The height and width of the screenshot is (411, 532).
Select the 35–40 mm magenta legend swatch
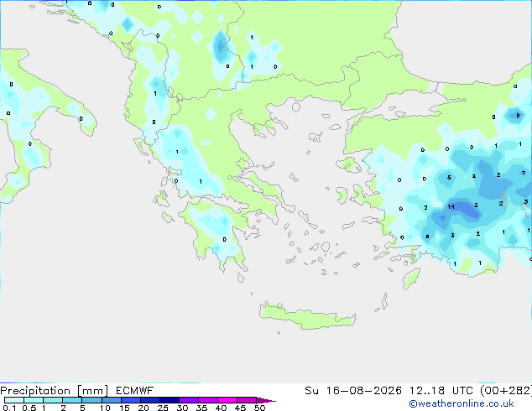click(208, 400)
